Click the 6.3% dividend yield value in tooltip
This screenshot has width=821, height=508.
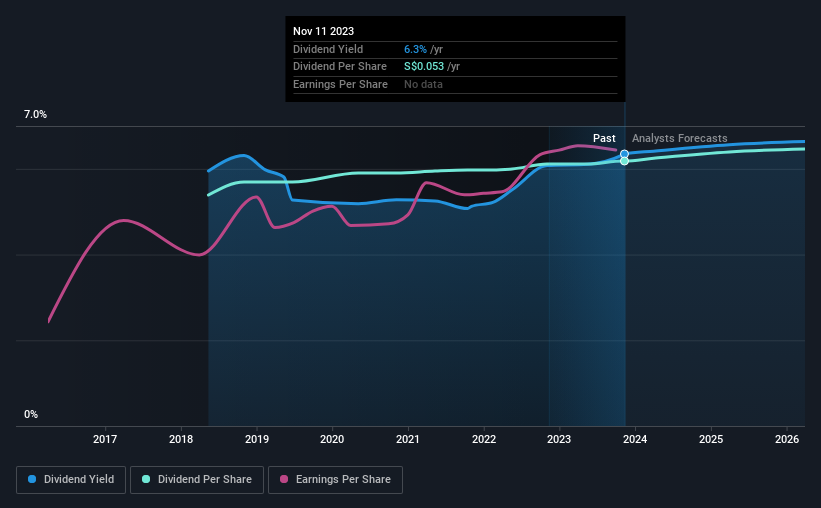point(415,49)
